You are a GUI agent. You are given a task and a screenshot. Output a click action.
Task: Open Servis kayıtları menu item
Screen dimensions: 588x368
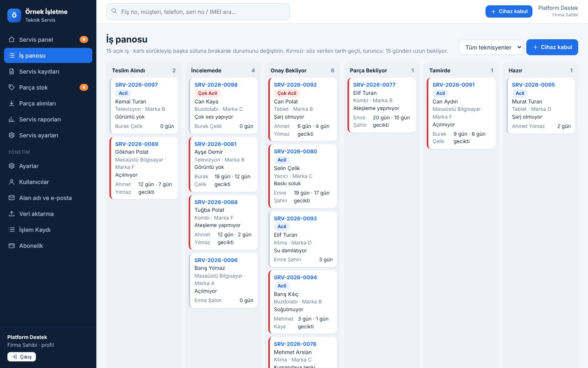point(48,72)
